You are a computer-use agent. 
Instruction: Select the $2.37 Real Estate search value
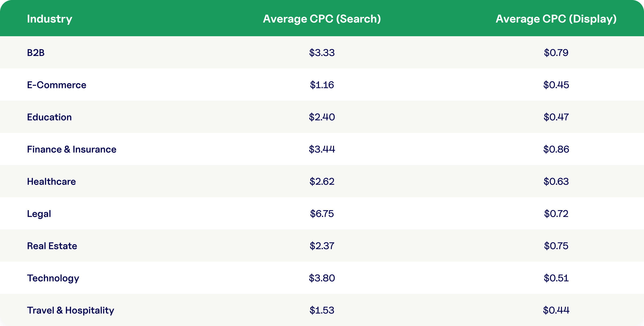pos(322,246)
